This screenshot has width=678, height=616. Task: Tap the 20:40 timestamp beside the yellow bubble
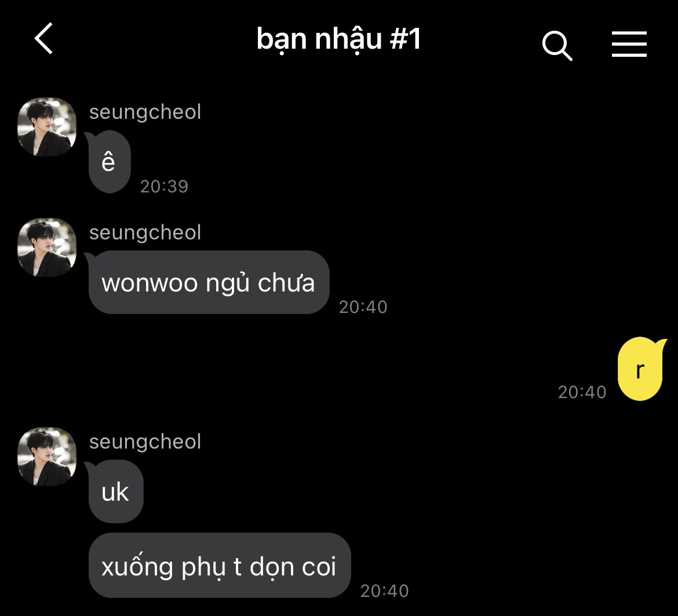[582, 392]
